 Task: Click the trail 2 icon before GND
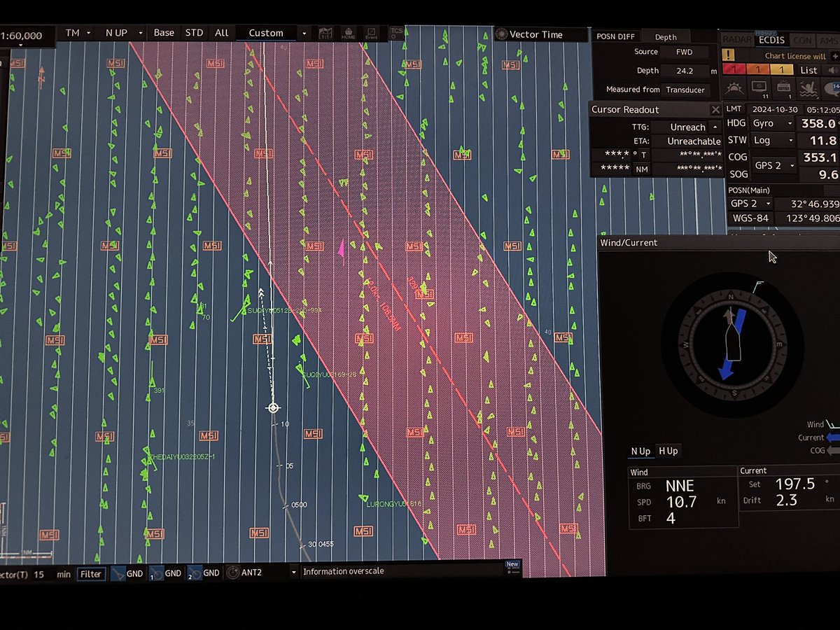tap(194, 573)
